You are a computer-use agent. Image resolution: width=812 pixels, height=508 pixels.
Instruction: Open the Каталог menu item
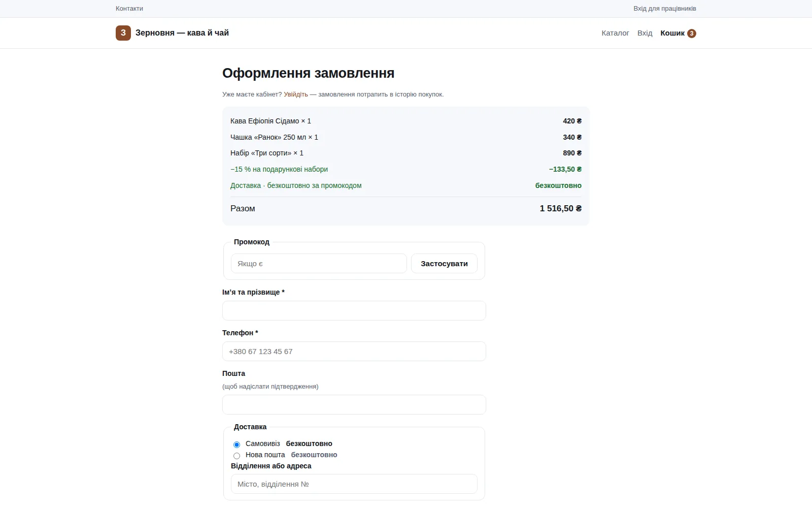(615, 33)
